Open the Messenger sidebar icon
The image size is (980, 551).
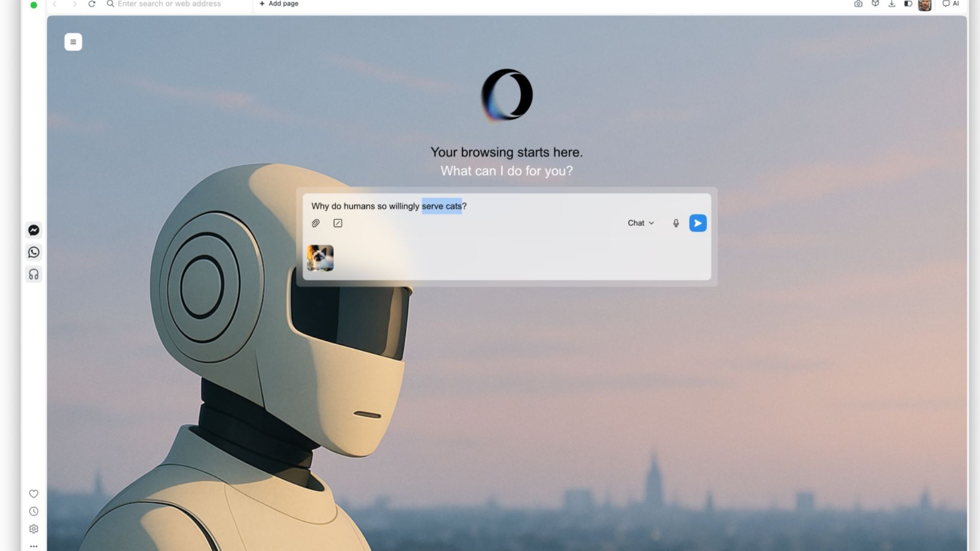pos(34,230)
